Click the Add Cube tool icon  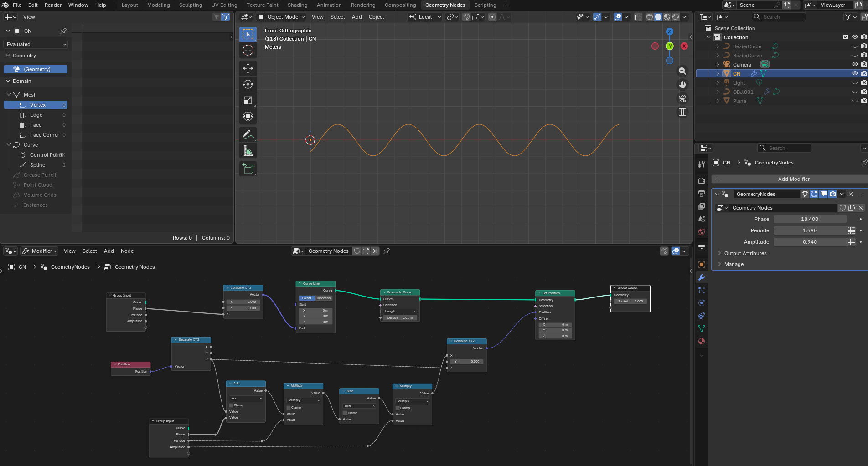coord(248,169)
